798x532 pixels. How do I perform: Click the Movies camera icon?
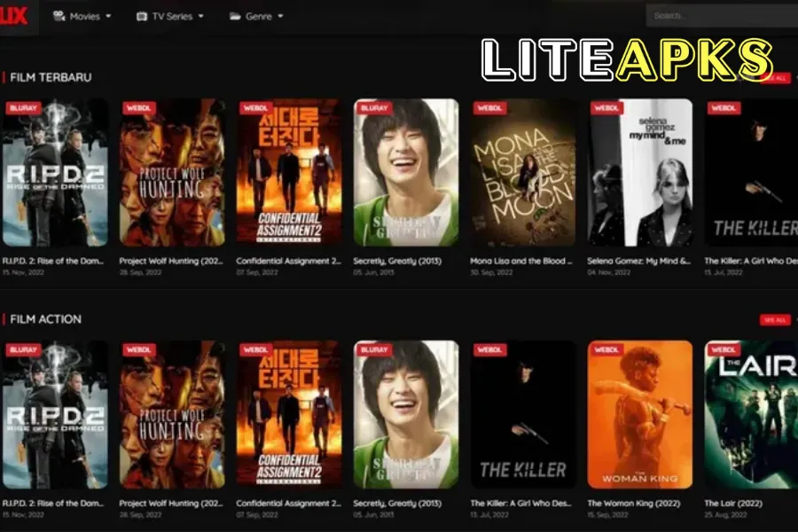coord(59,16)
